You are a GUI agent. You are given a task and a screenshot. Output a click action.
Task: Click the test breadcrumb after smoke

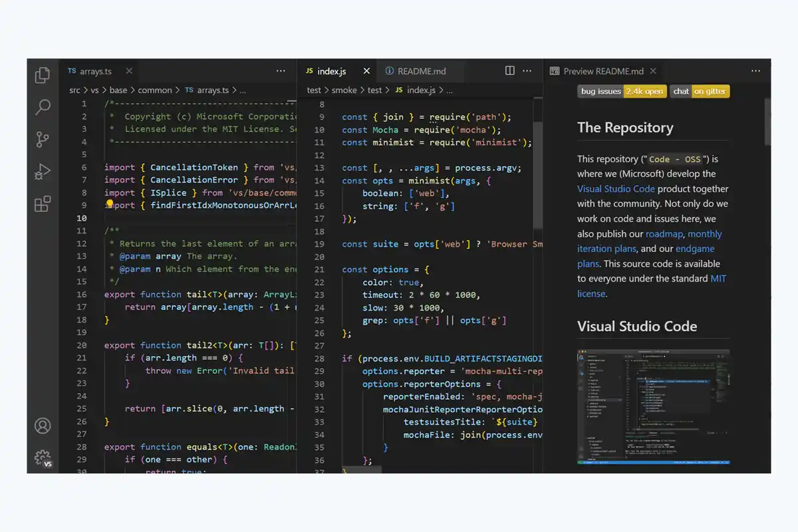(374, 90)
